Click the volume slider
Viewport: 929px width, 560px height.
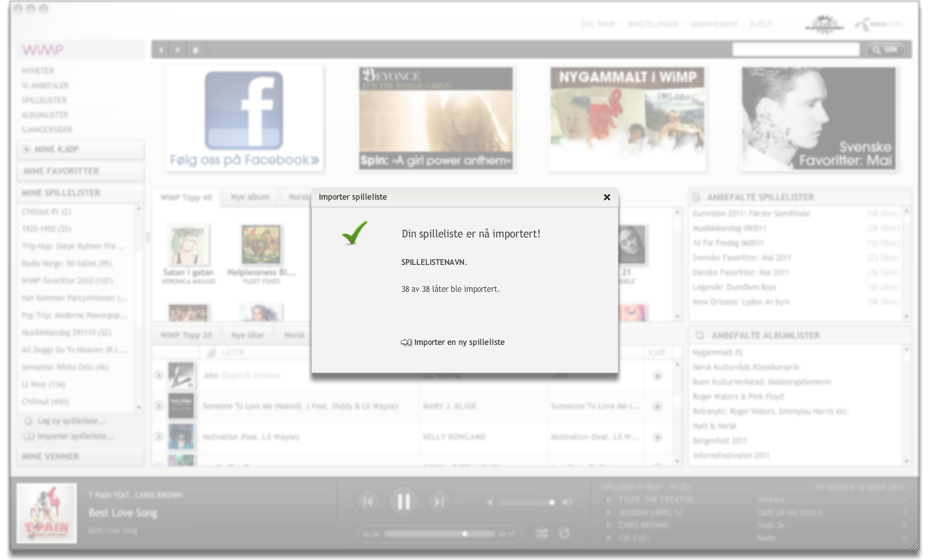[x=526, y=502]
